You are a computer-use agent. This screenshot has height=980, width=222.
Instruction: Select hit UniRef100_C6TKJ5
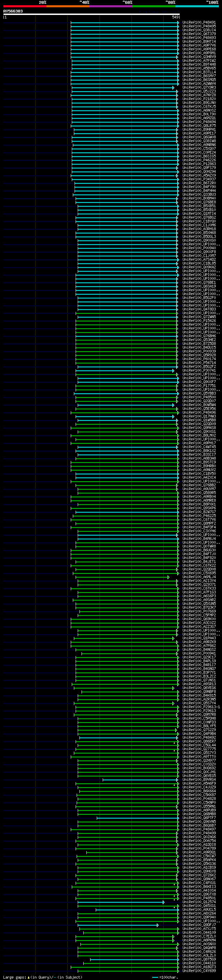[199, 106]
